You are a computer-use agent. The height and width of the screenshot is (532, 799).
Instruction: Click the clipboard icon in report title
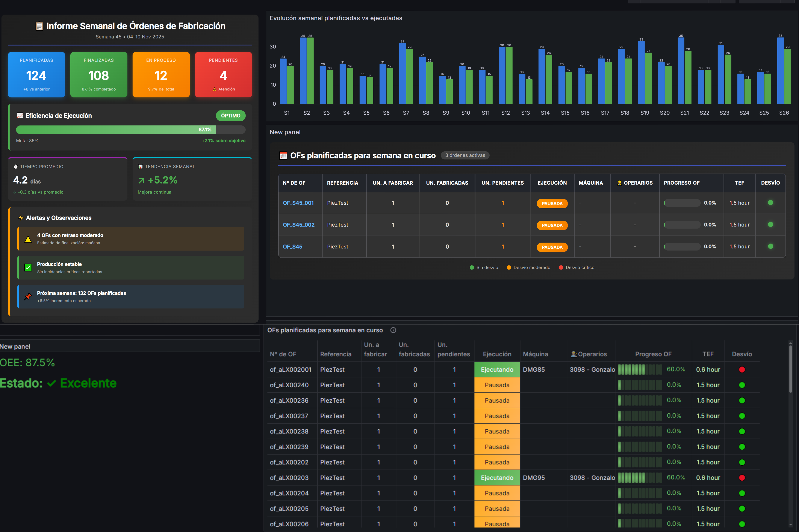point(39,26)
